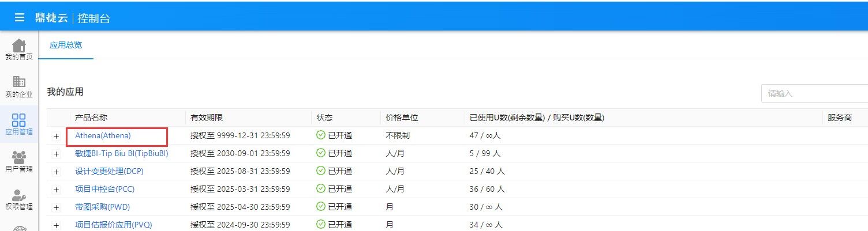Select 授权至 2030-09-01 23:59:59 cell
Image resolution: width=868 pixels, height=231 pixels.
pyautogui.click(x=240, y=153)
